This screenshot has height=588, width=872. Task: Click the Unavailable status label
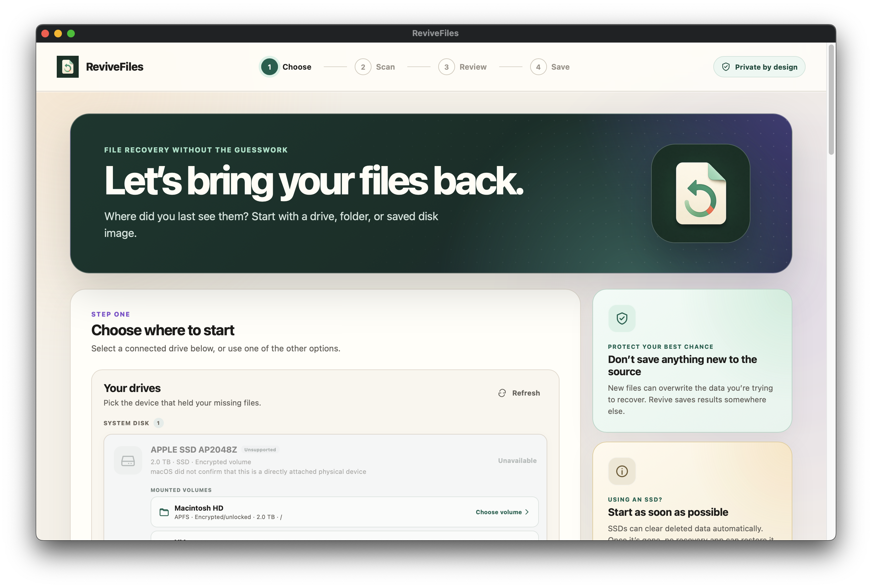pos(517,460)
